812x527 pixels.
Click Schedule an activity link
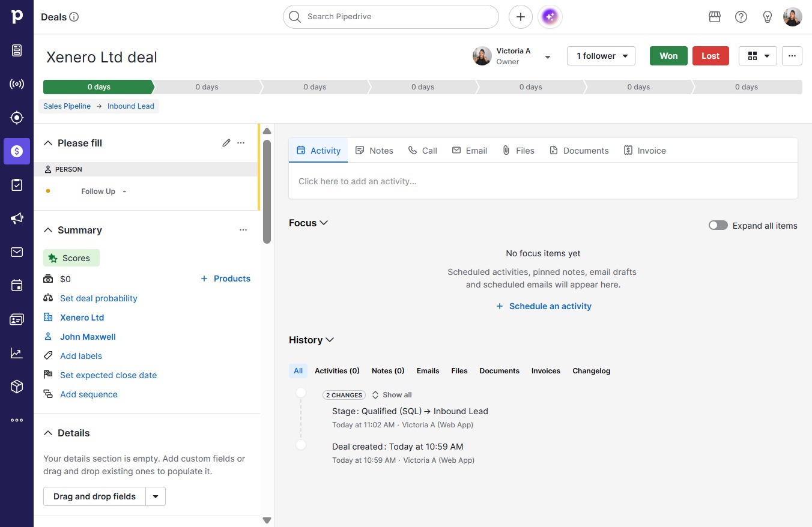click(544, 306)
